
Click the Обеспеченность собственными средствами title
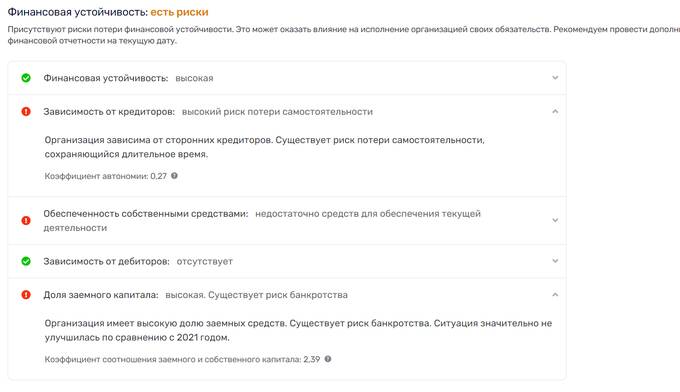pos(146,213)
